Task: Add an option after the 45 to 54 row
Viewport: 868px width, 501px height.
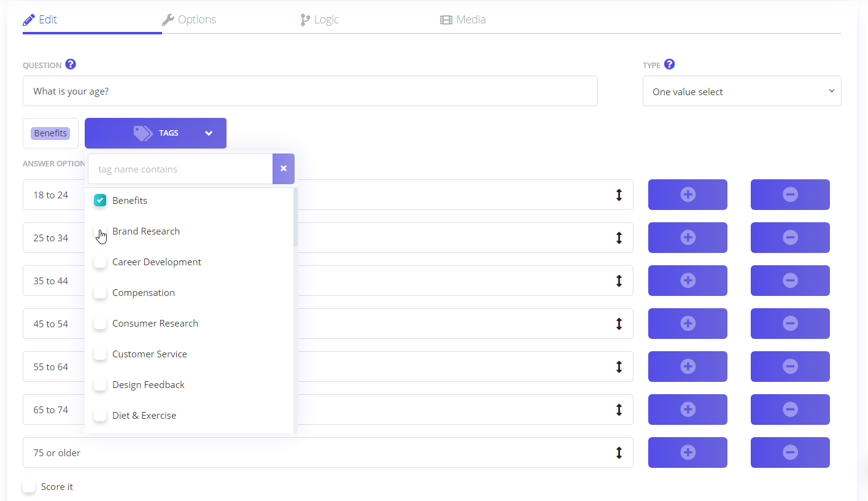Action: pos(688,324)
